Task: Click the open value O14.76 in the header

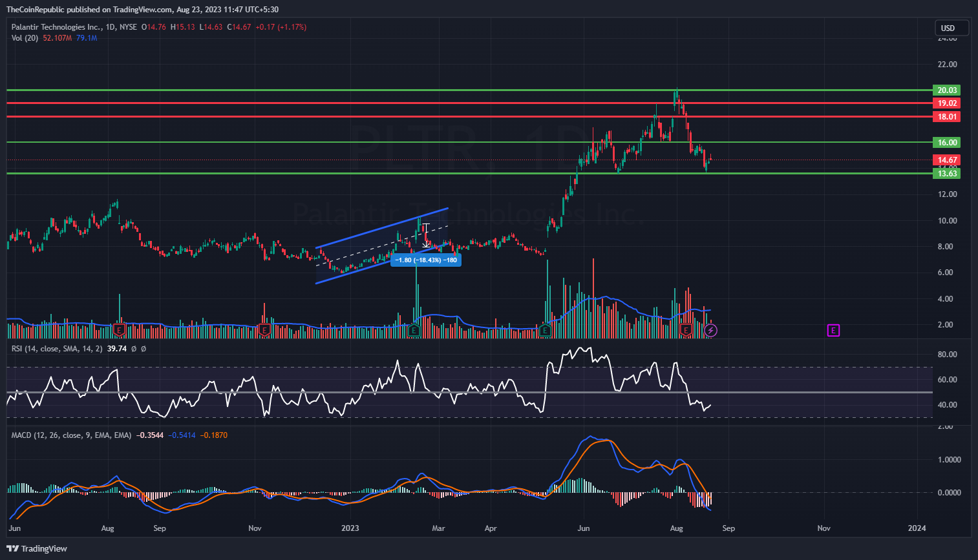Action: coord(154,27)
